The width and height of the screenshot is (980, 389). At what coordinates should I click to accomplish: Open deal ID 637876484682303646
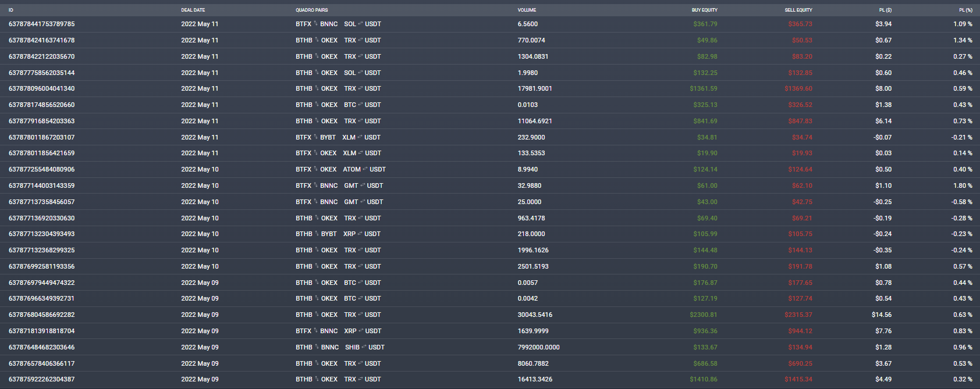click(41, 347)
